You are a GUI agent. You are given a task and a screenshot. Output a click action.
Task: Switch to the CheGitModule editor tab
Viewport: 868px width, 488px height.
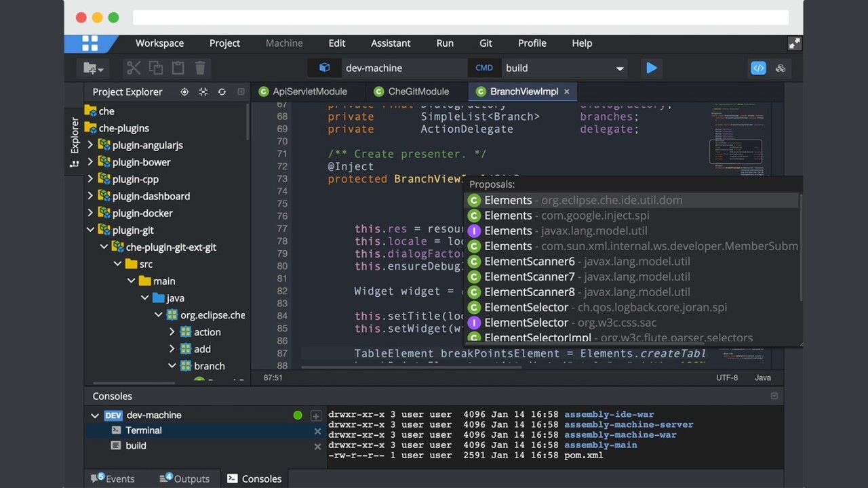pos(418,91)
